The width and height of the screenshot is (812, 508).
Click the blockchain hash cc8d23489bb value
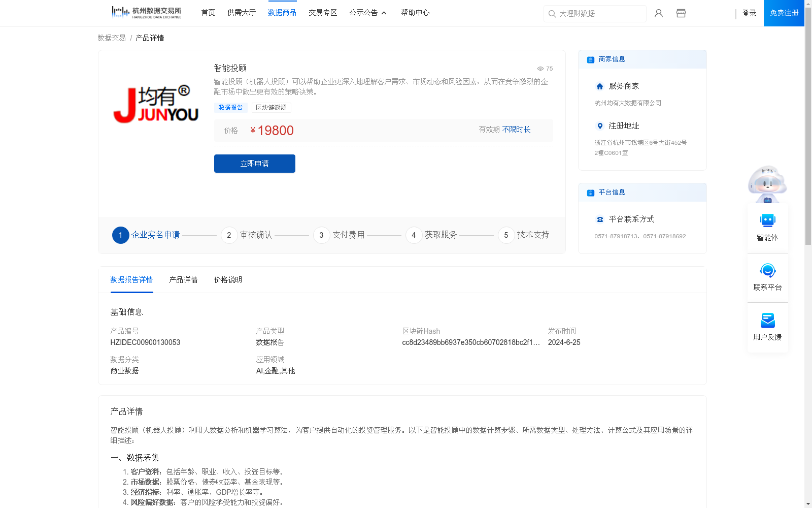471,342
